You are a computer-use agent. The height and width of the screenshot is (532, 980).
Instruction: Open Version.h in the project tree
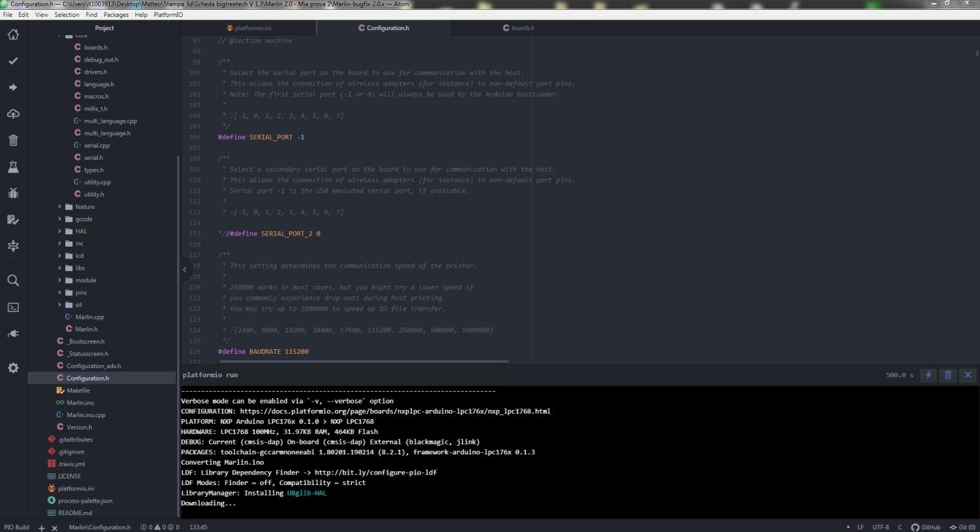pos(79,427)
